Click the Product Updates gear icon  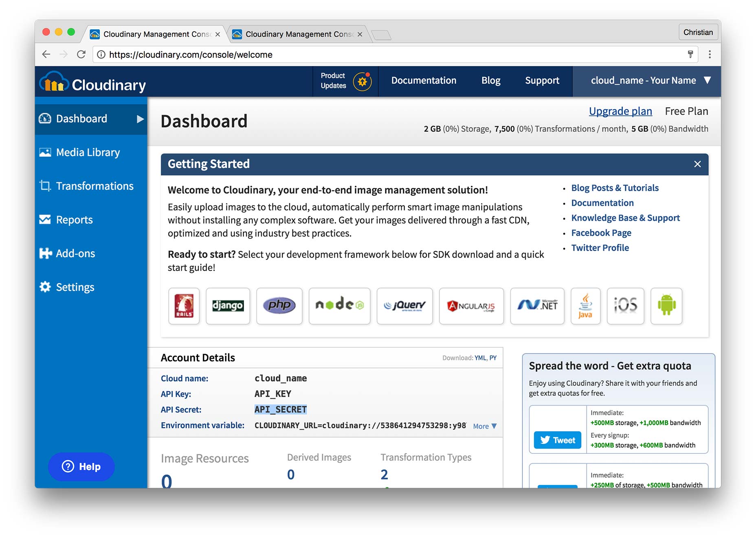362,82
